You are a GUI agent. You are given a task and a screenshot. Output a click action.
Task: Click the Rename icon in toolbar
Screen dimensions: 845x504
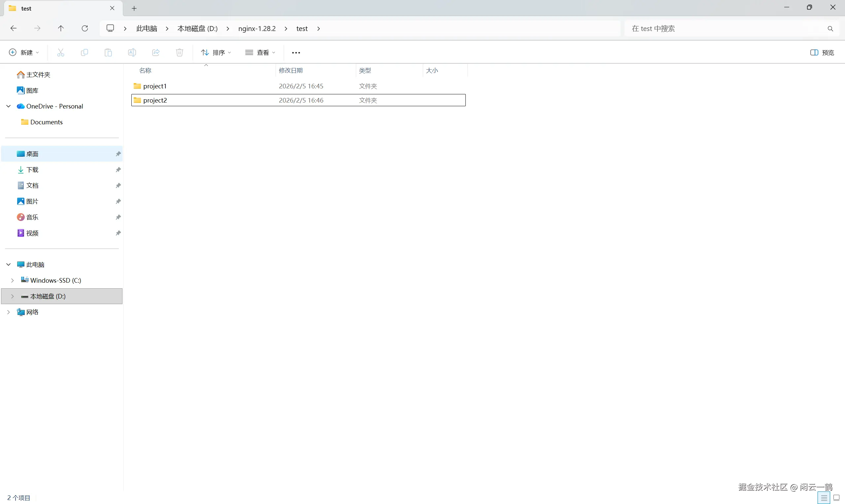(132, 52)
